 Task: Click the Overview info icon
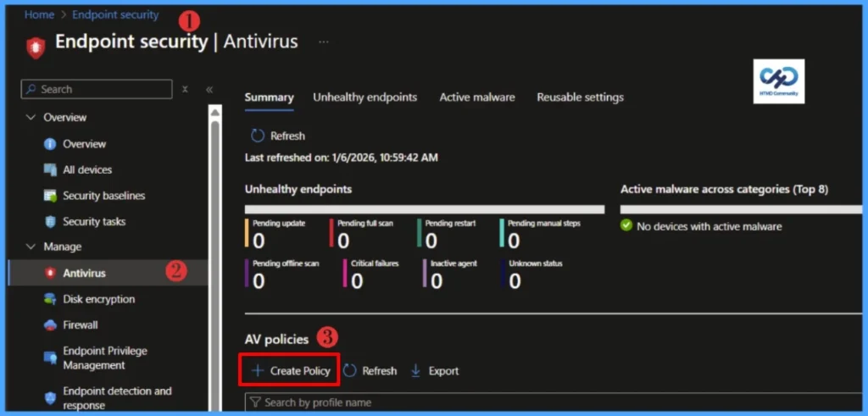[50, 144]
